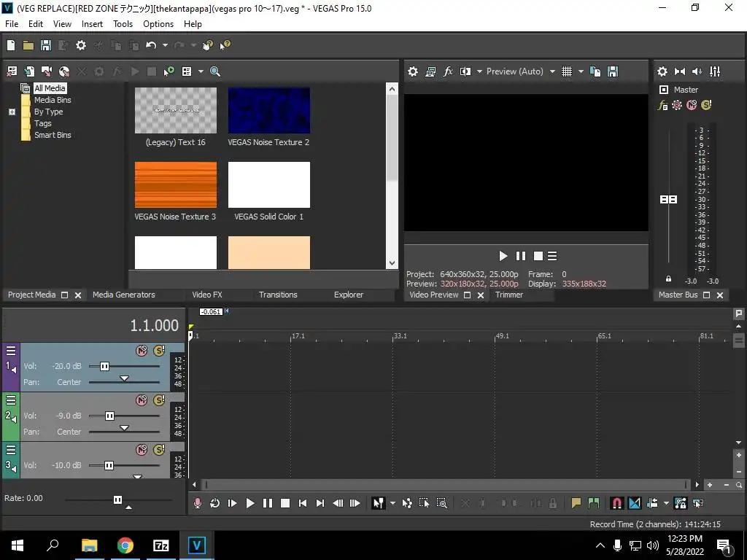Solo audio track 2
This screenshot has width=747, height=560.
tap(159, 400)
